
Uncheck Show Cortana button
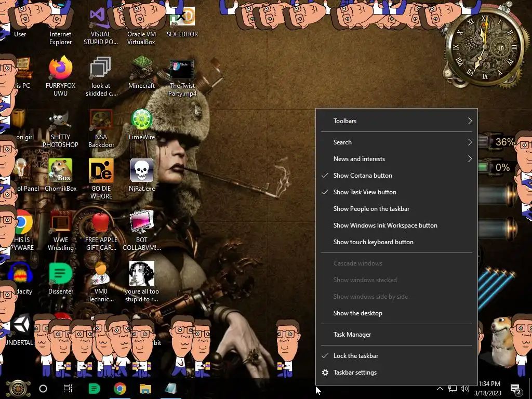396,176
